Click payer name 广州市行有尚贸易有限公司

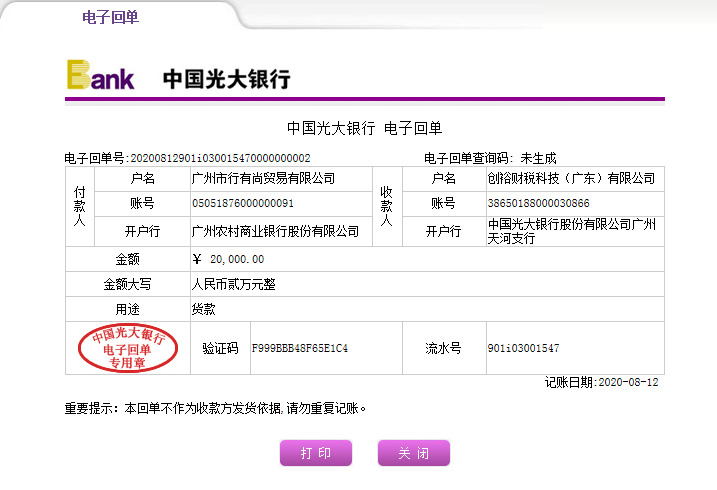point(263,178)
